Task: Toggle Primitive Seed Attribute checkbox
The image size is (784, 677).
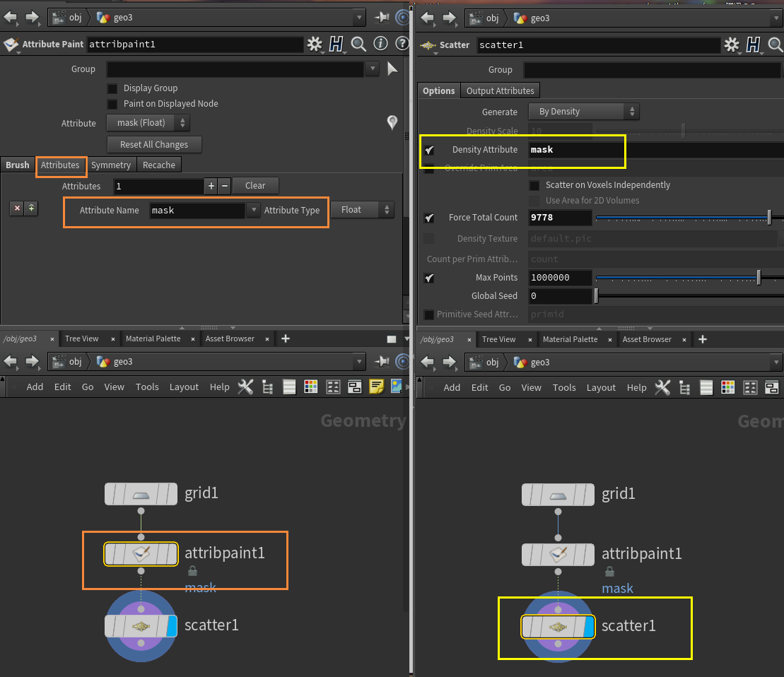Action: (429, 314)
